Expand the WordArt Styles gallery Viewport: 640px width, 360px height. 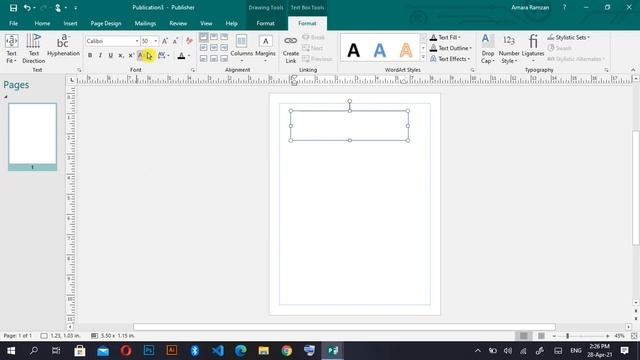[423, 58]
